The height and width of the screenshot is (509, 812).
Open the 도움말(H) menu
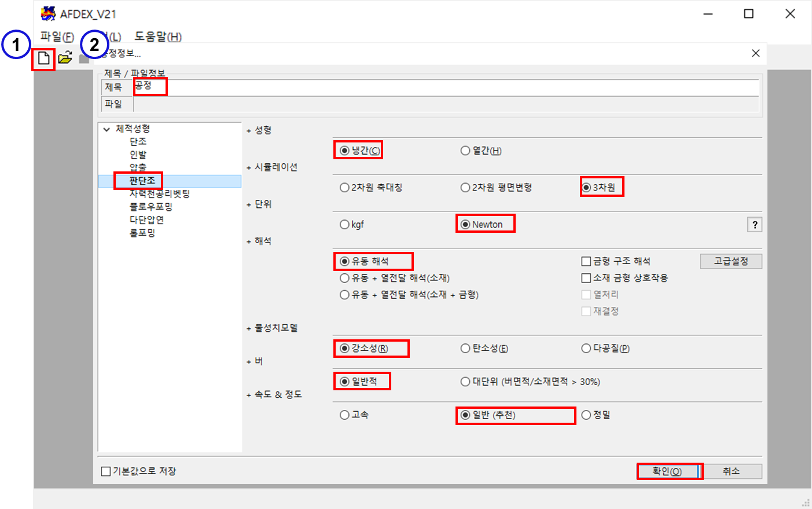click(158, 36)
